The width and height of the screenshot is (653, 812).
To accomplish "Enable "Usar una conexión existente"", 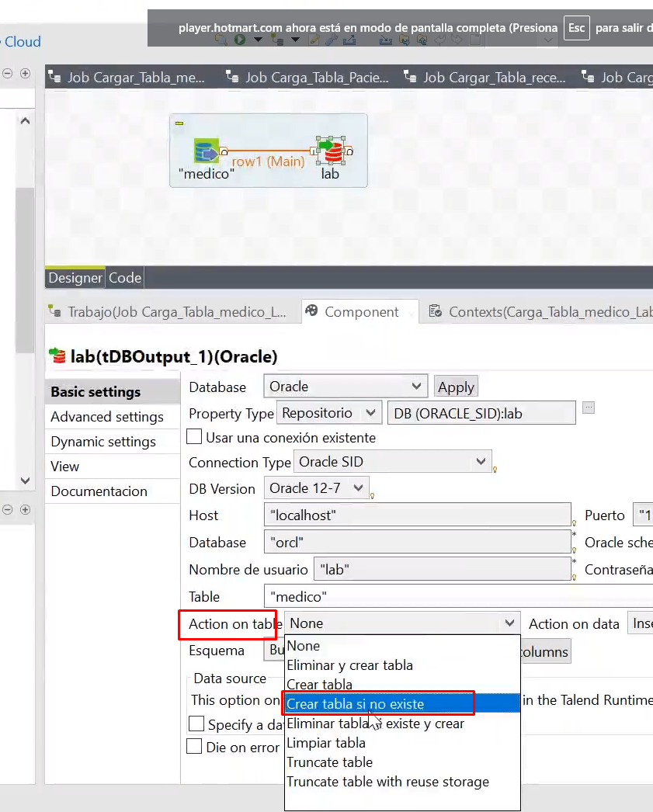I will pos(193,436).
